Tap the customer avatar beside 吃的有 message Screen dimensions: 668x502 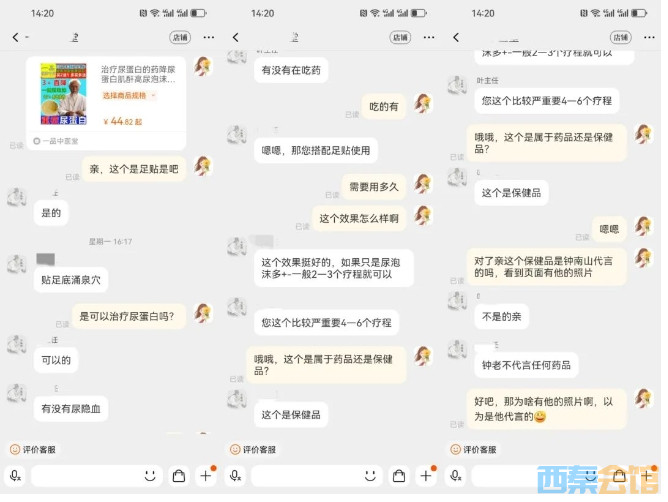coord(423,104)
